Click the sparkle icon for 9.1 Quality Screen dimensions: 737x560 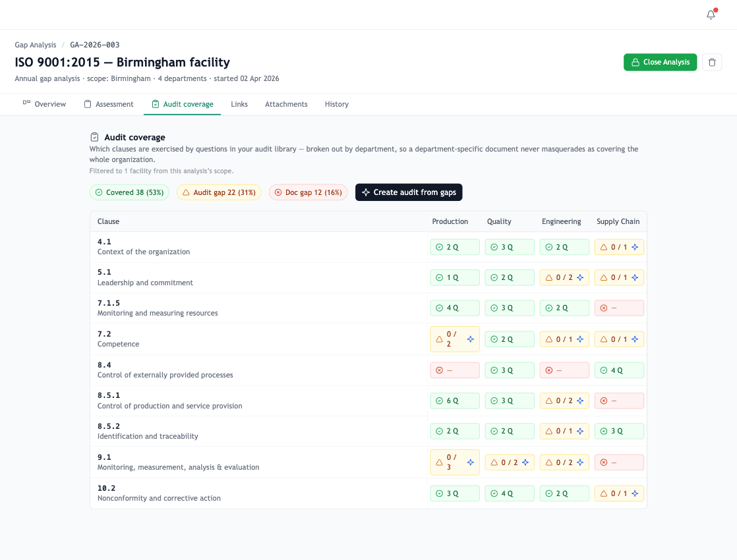click(525, 462)
